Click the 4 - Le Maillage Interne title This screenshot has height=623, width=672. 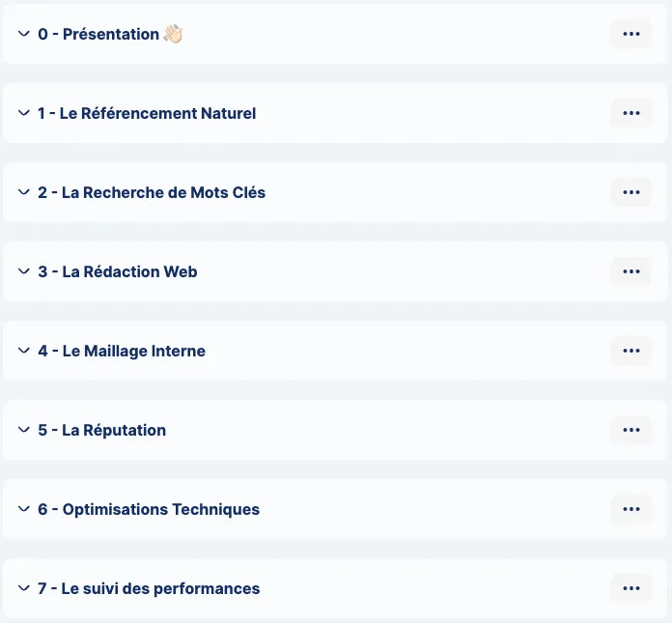click(122, 352)
